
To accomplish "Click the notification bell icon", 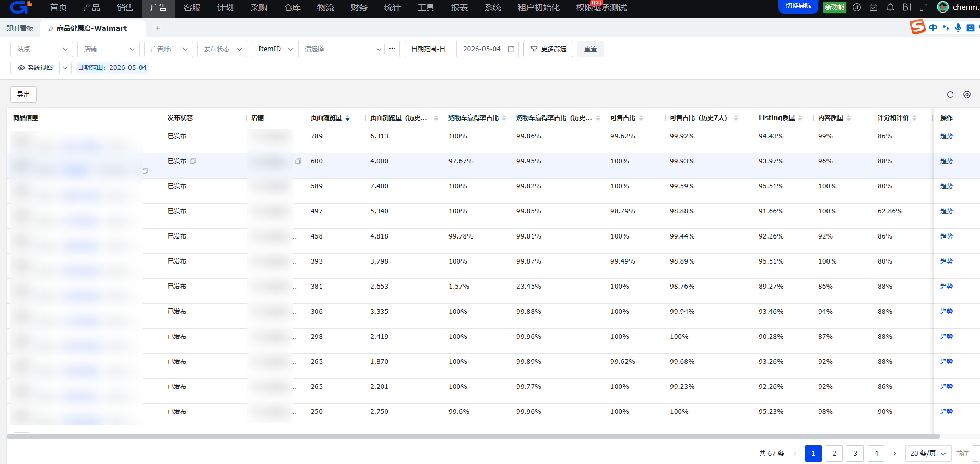I will pos(890,7).
